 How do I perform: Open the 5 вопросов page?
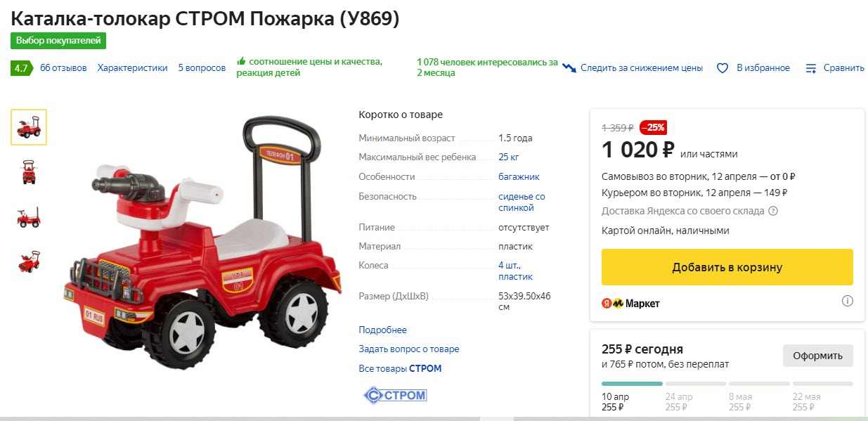pyautogui.click(x=202, y=67)
